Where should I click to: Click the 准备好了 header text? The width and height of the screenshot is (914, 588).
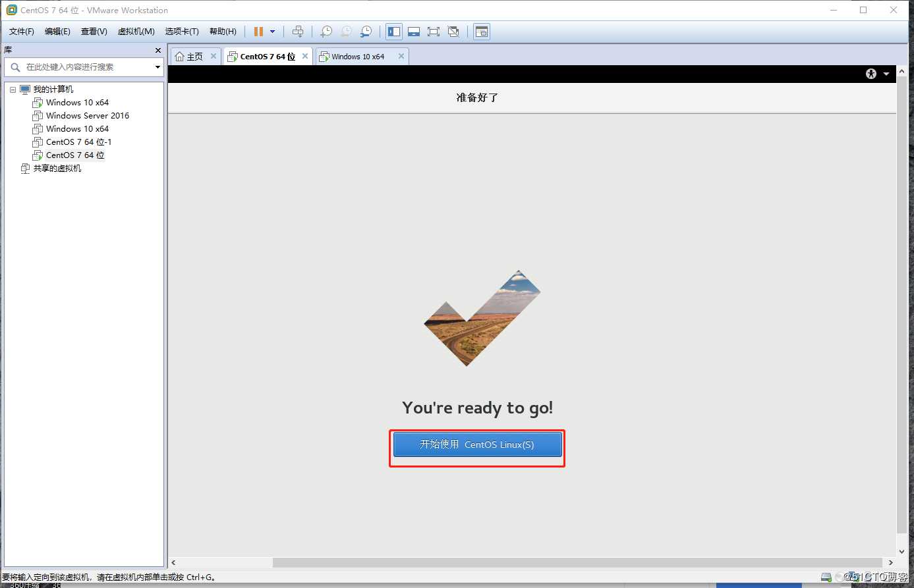click(477, 97)
